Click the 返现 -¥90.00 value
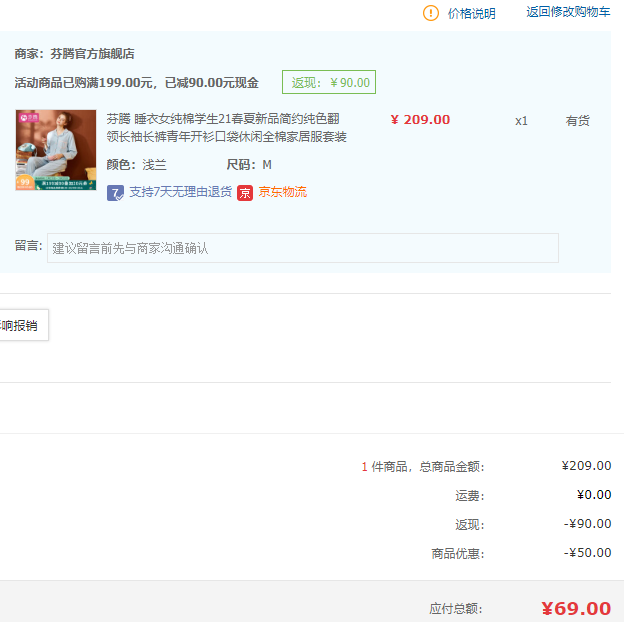Viewport: 624px width, 622px height. 587,524
